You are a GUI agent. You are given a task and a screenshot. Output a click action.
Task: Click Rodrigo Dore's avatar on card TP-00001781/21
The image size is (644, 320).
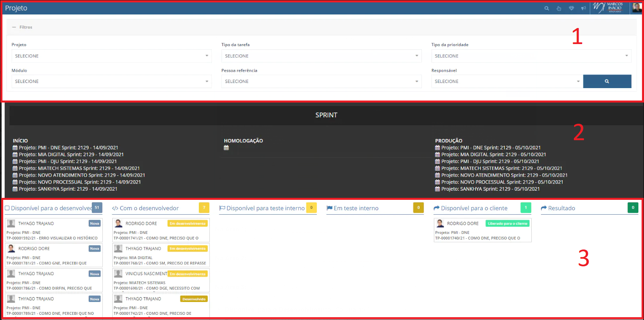pyautogui.click(x=11, y=249)
